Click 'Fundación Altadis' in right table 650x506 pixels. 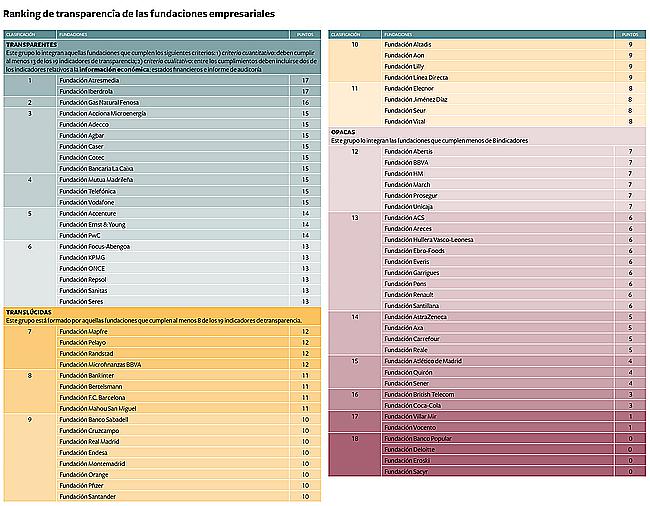pos(408,44)
